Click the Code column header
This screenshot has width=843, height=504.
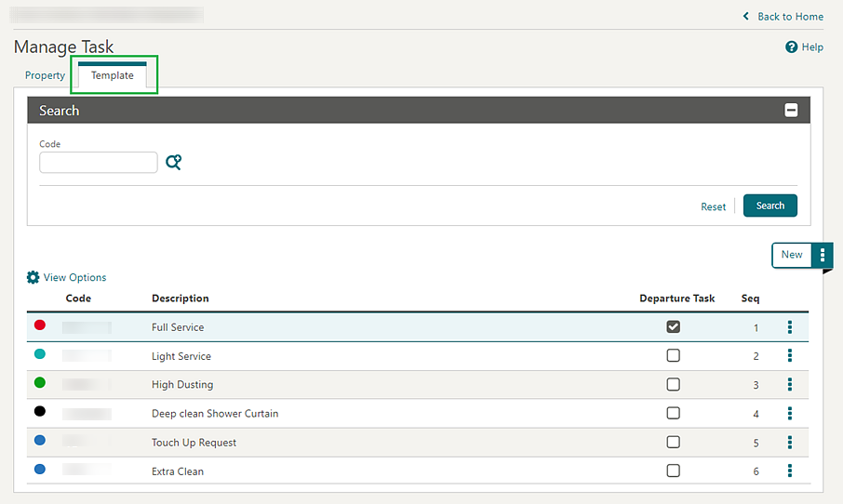coord(78,298)
